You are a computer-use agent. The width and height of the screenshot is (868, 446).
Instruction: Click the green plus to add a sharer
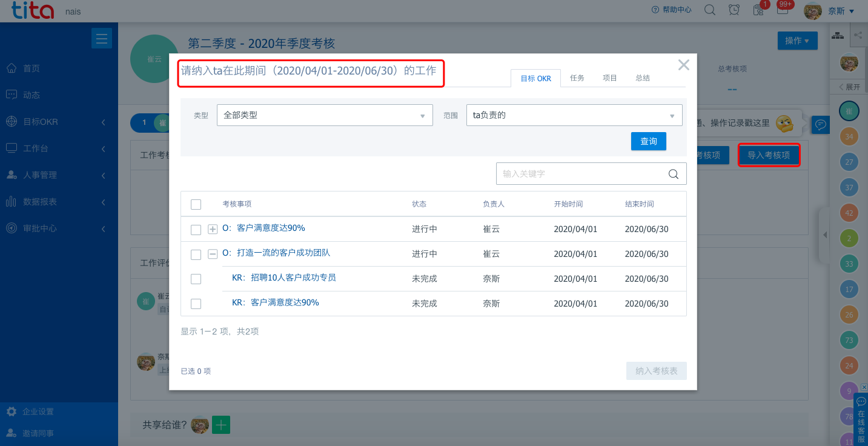(221, 425)
